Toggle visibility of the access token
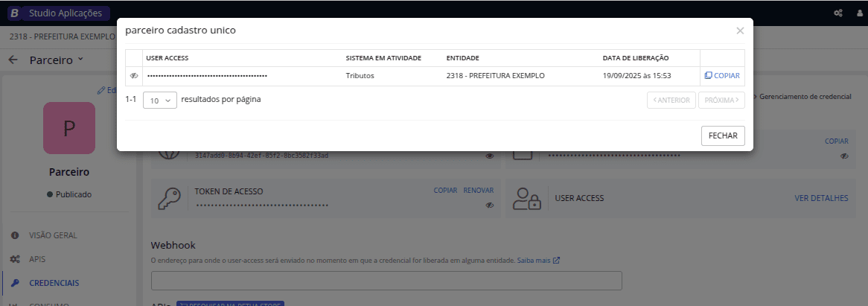 489,205
